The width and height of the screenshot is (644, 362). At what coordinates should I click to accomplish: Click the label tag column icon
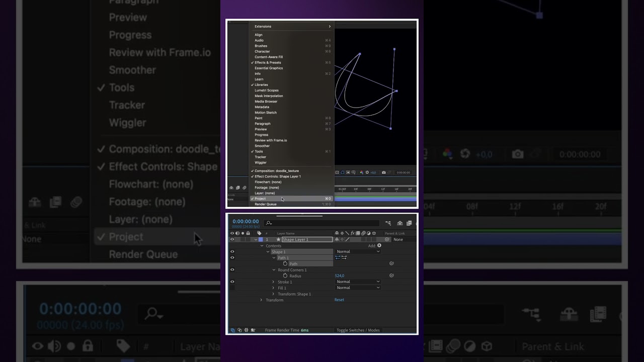[259, 233]
